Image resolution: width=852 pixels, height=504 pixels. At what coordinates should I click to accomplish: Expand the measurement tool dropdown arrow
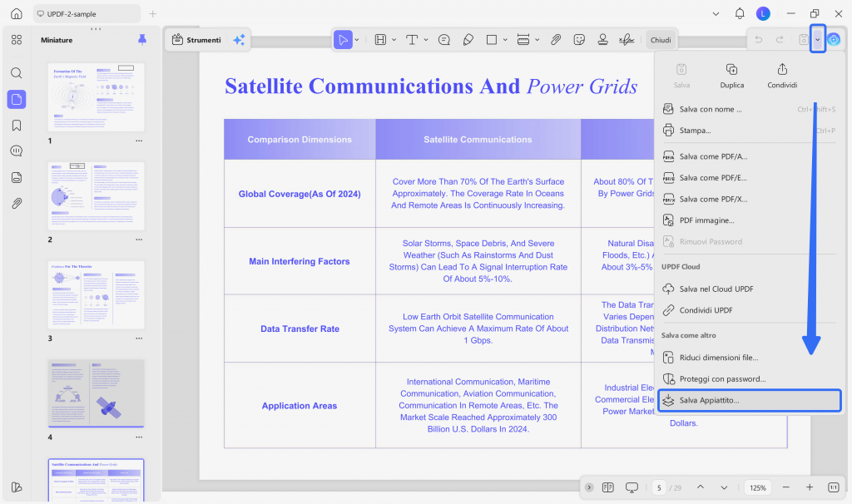537,40
